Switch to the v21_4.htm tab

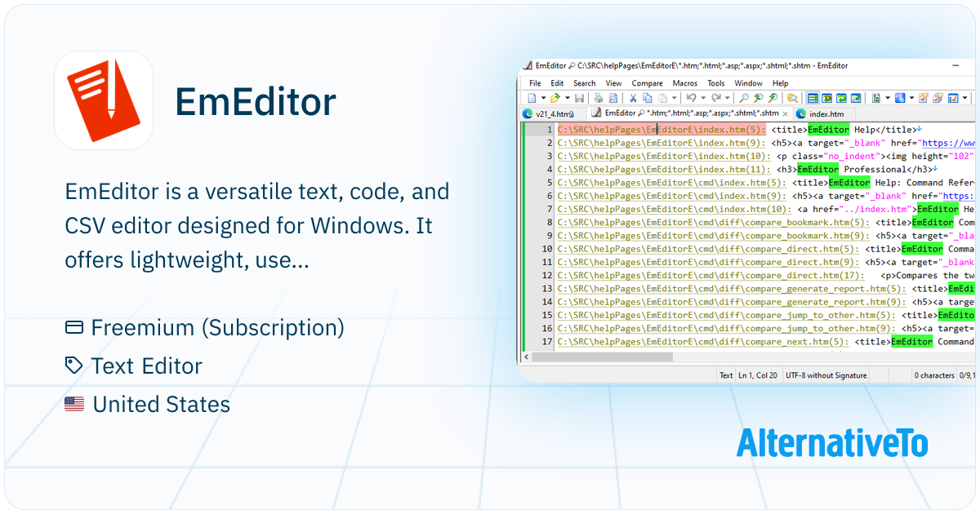553,113
